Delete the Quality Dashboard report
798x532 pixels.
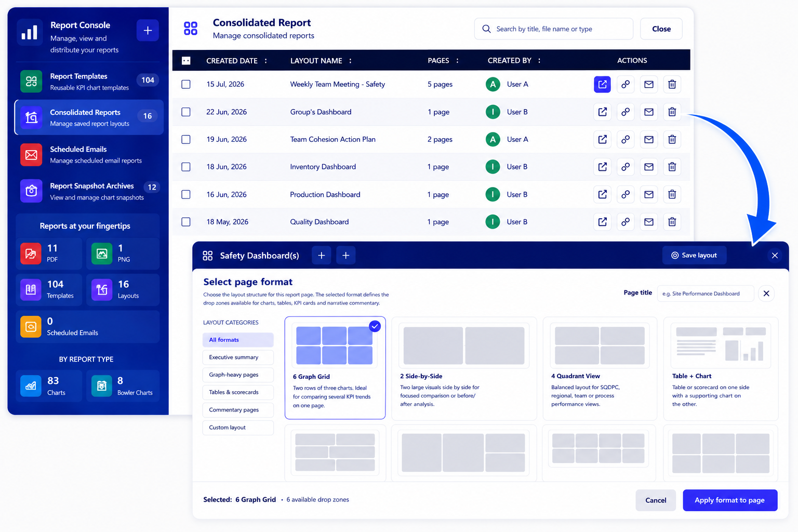tap(672, 222)
